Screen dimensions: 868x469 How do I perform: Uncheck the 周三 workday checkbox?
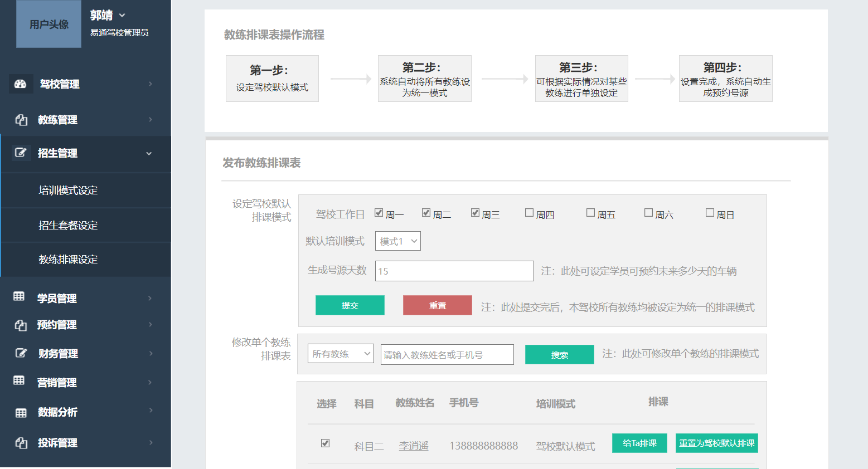pyautogui.click(x=476, y=213)
